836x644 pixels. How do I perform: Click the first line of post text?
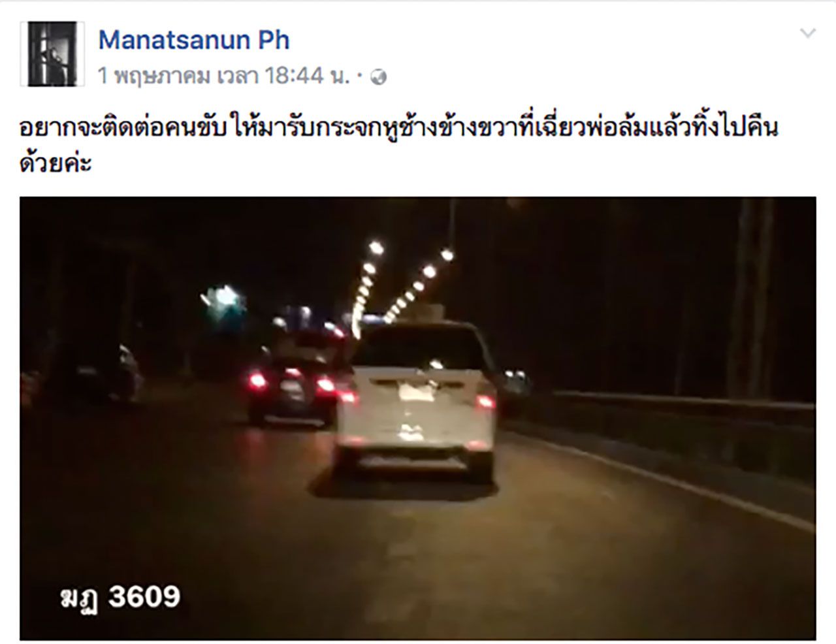click(x=399, y=128)
